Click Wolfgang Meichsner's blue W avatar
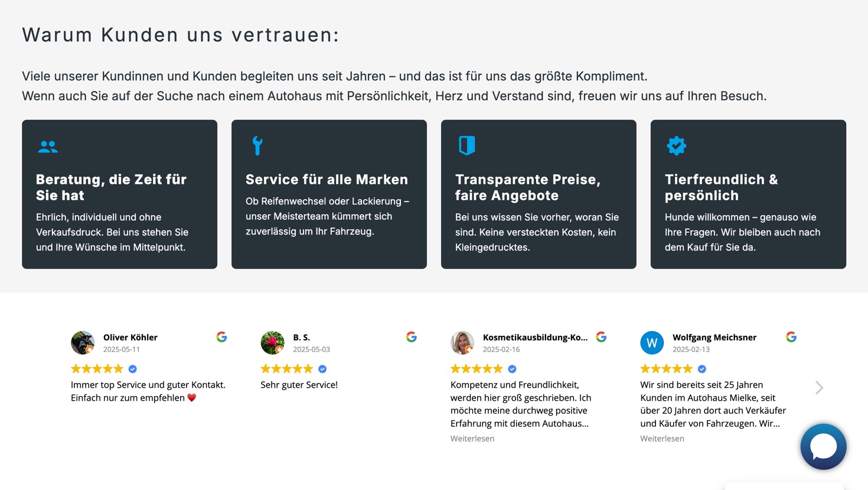The height and width of the screenshot is (490, 868). [x=652, y=343]
